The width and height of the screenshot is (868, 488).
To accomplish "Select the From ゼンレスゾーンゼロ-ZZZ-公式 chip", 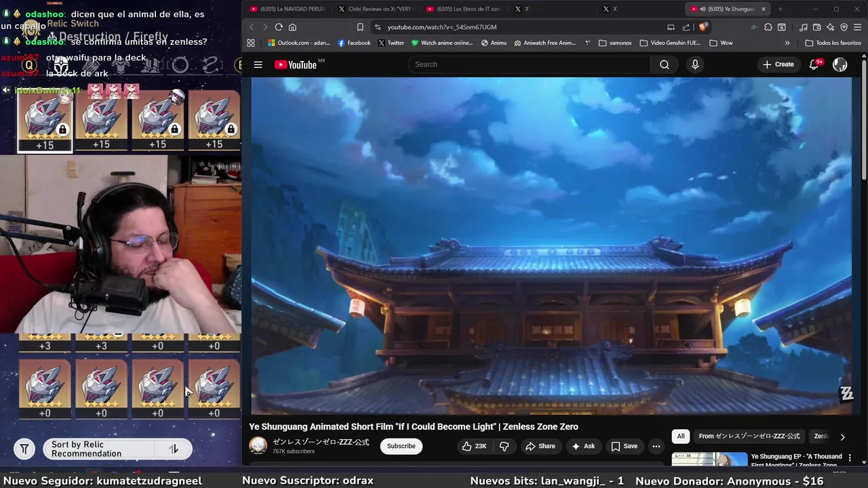I will coord(749,436).
